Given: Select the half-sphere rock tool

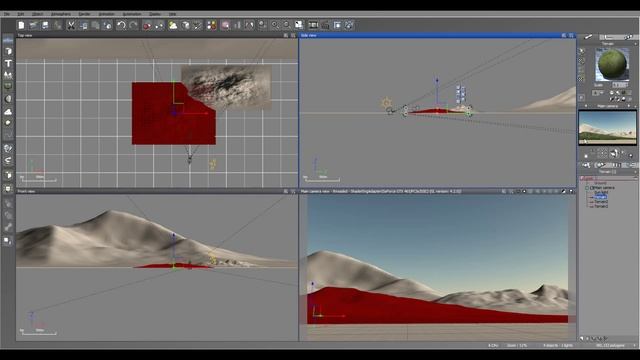Looking at the screenshot, I should pos(8,99).
